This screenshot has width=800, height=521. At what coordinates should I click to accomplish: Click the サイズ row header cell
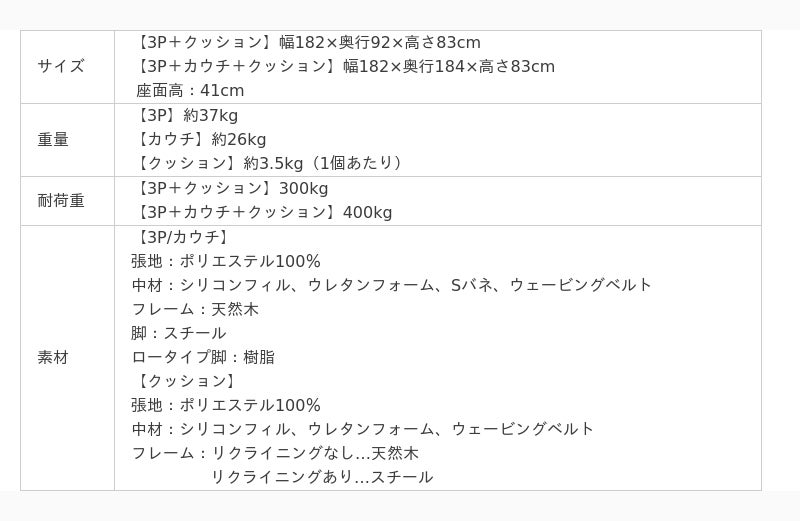(61, 67)
